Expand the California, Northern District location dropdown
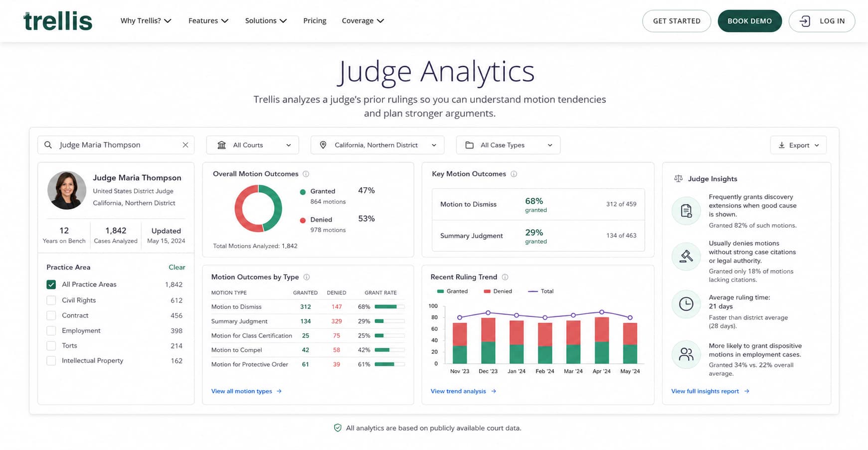The height and width of the screenshot is (450, 868). (x=377, y=145)
